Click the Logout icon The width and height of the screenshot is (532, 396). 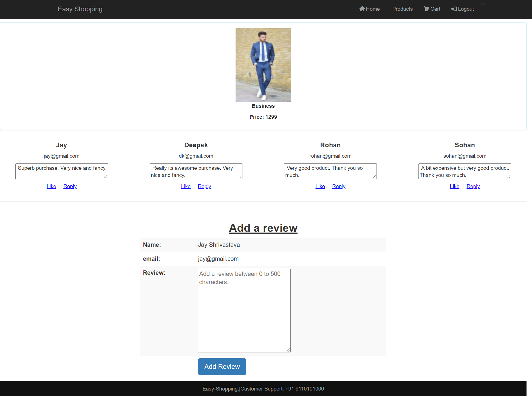click(454, 9)
